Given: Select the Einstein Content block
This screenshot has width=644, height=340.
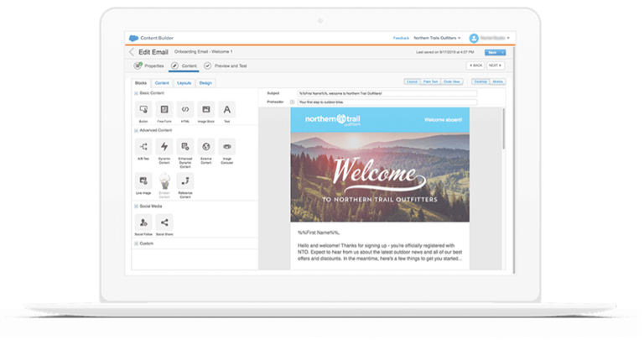Looking at the screenshot, I should click(x=164, y=180).
